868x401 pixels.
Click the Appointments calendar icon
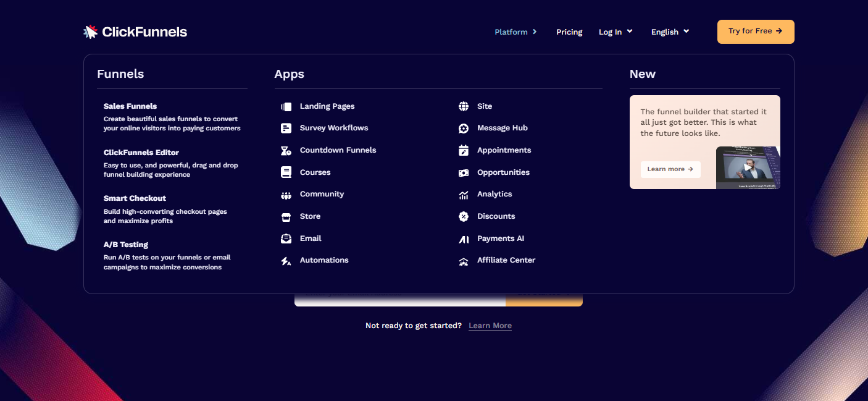[464, 150]
